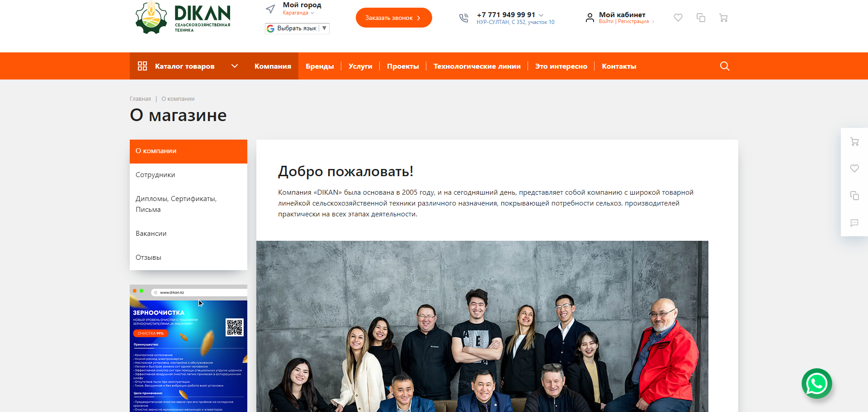Click the Google G logo icon
Viewport: 868px width, 412px height.
pos(270,28)
